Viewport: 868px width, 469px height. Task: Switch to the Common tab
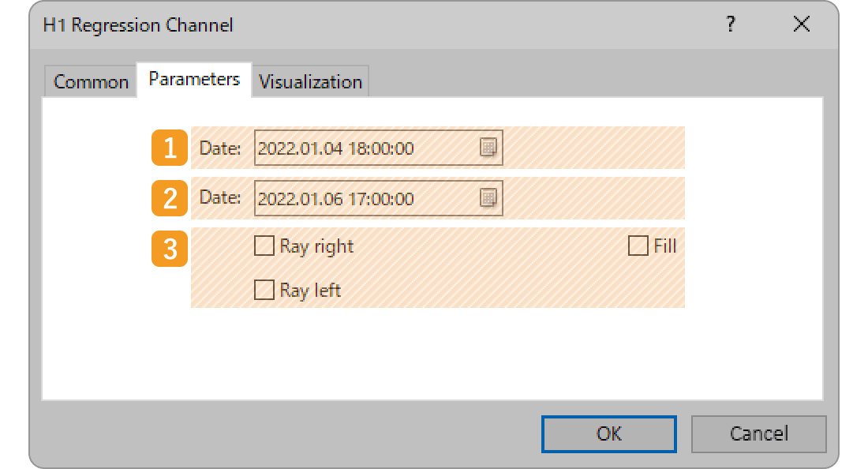(91, 82)
